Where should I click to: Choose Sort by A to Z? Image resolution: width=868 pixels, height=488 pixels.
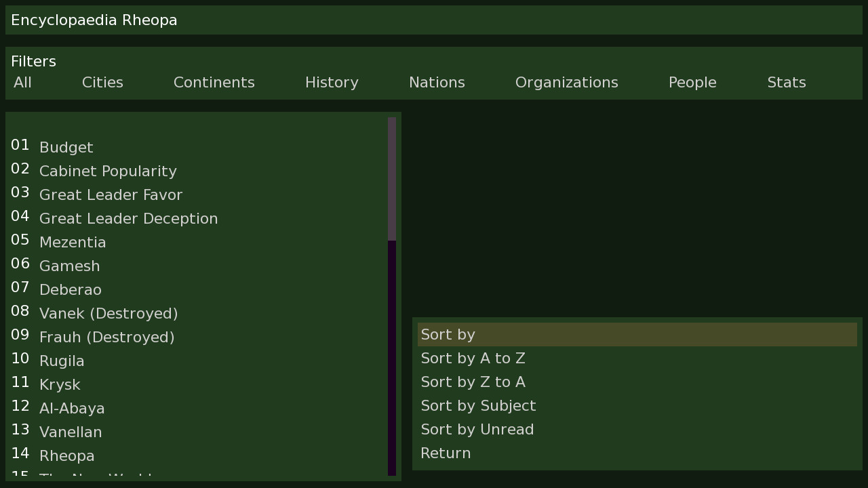(473, 358)
